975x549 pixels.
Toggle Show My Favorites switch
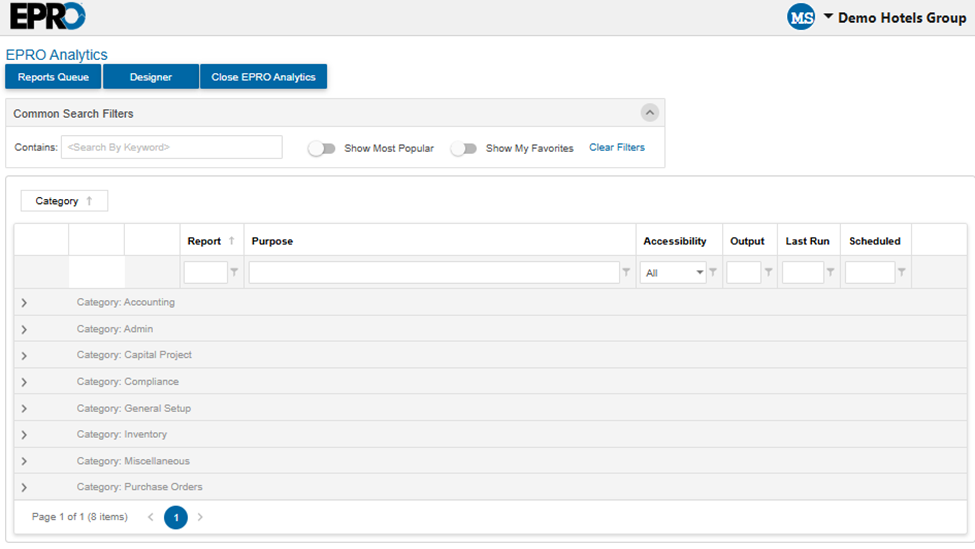coord(463,148)
